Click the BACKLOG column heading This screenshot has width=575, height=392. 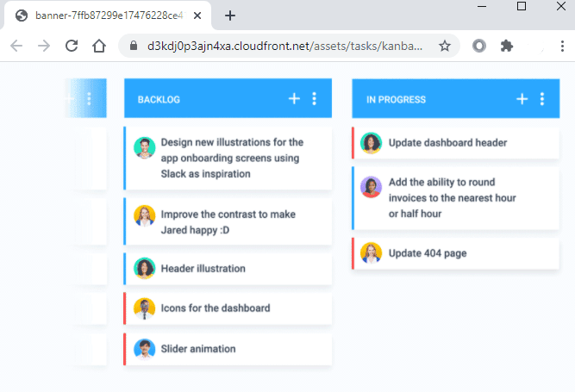[x=159, y=100]
